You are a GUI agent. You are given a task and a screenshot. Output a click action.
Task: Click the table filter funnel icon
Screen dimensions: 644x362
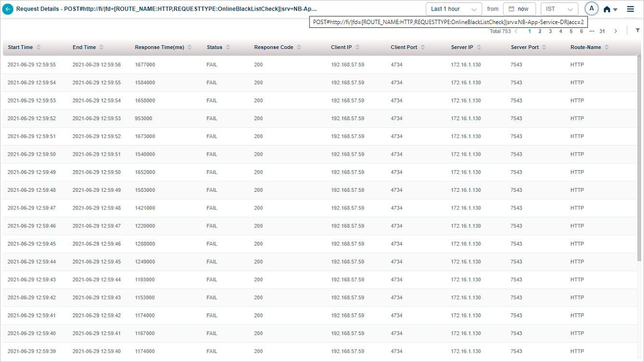(637, 31)
